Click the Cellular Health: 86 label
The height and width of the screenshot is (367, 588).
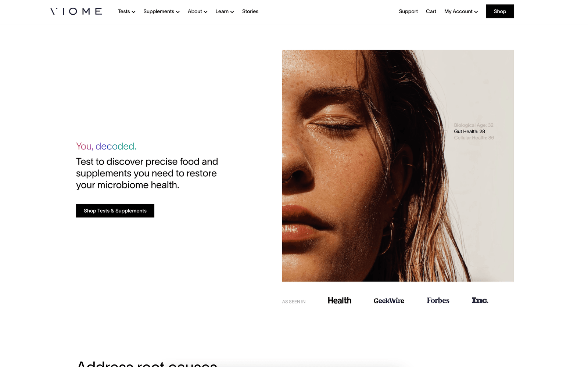click(x=474, y=138)
